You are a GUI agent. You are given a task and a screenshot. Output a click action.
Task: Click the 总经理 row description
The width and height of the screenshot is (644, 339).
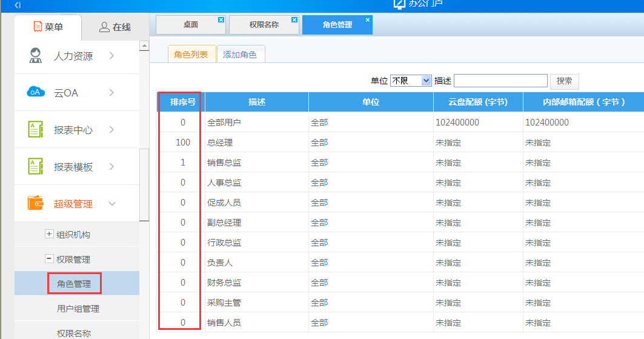[220, 143]
